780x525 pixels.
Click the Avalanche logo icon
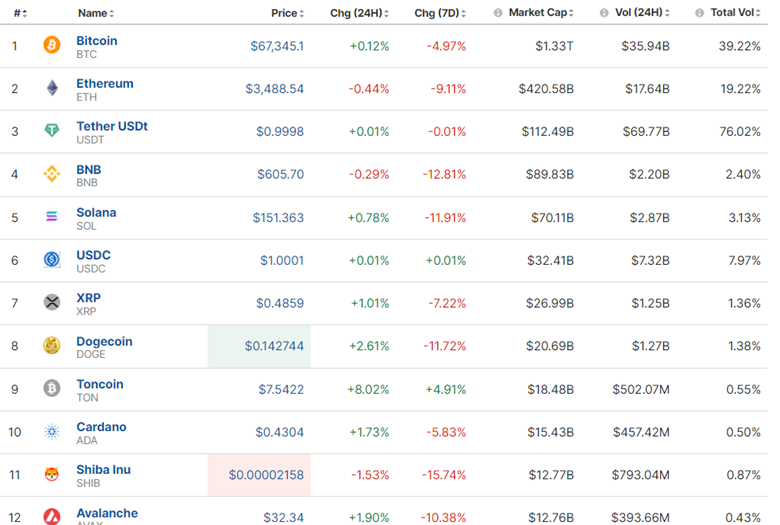coord(52,517)
